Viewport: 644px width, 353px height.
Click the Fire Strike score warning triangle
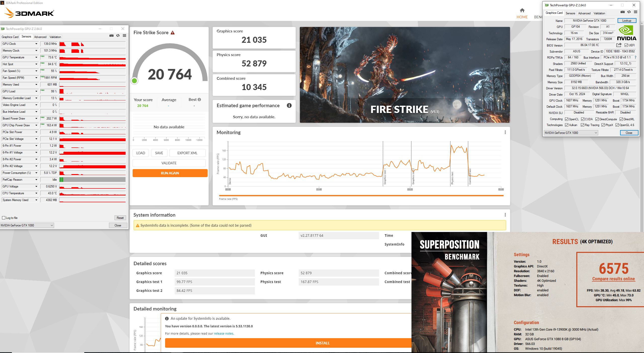tap(173, 33)
